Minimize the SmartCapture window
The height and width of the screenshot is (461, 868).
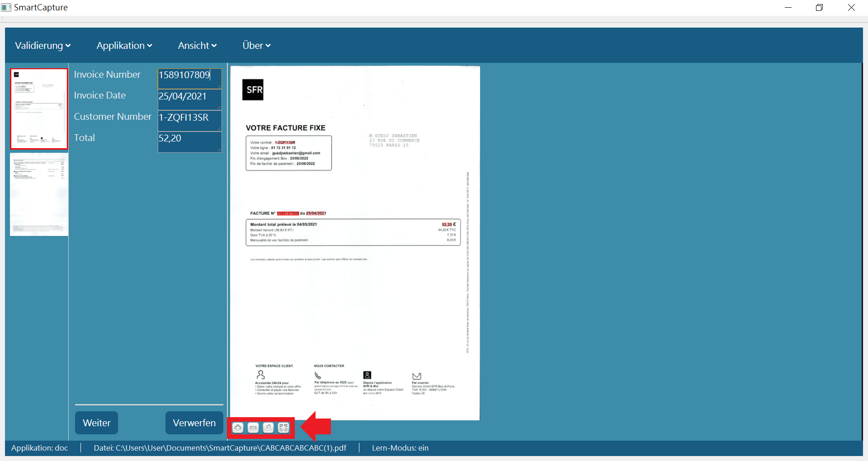(x=788, y=8)
